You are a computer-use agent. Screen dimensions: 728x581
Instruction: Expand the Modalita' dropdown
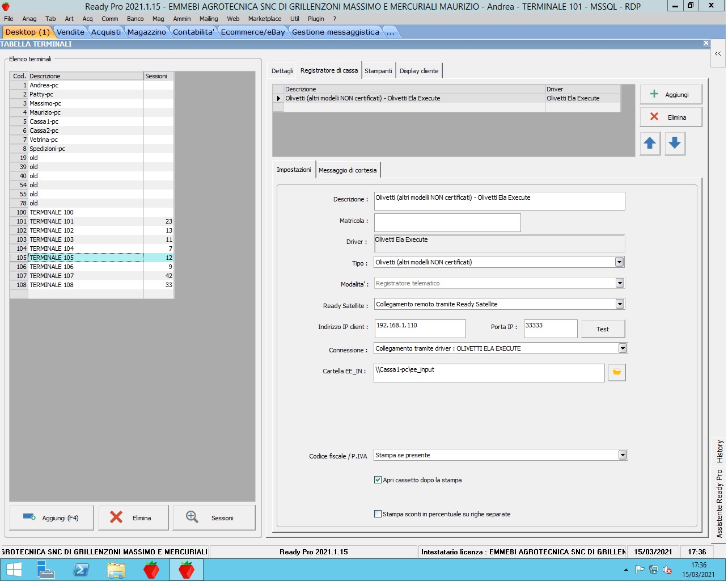click(619, 283)
